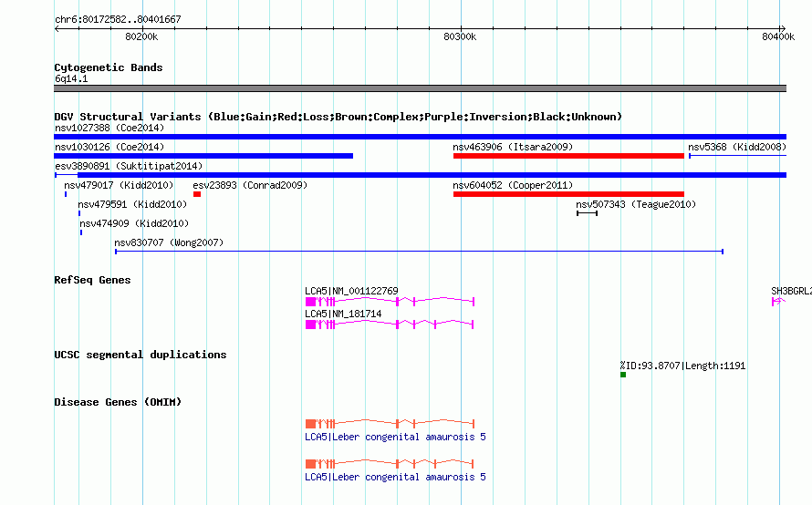Click the nsv463906 (Itsara2009) red loss bar
Screen dimensions: 812x505
coord(568,156)
